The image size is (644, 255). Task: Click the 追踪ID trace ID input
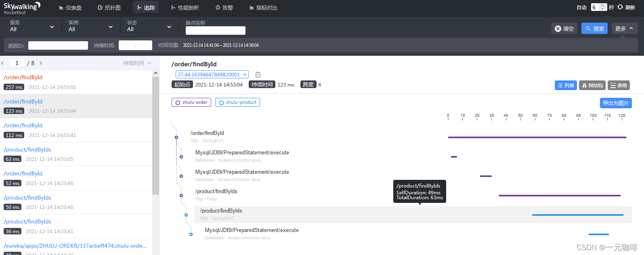(58, 45)
